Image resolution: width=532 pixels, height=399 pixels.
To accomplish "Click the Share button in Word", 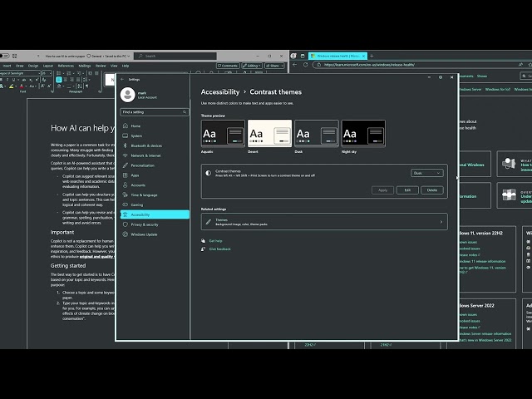I will 274,66.
